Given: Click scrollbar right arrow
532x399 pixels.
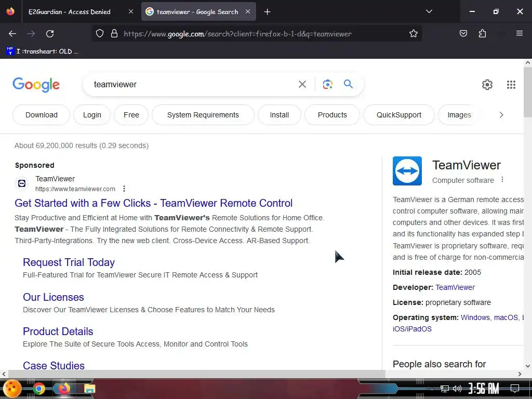Looking at the screenshot, I should [520, 374].
